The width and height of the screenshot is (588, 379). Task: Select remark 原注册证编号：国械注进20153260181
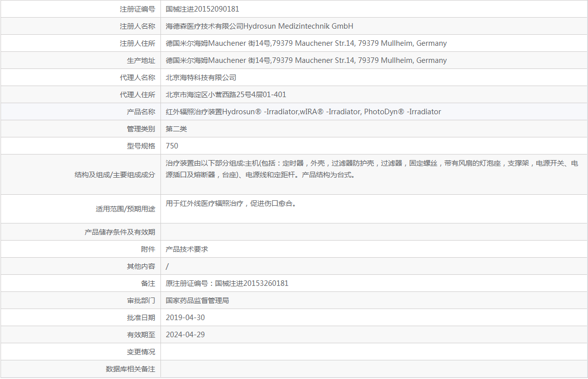coord(227,283)
